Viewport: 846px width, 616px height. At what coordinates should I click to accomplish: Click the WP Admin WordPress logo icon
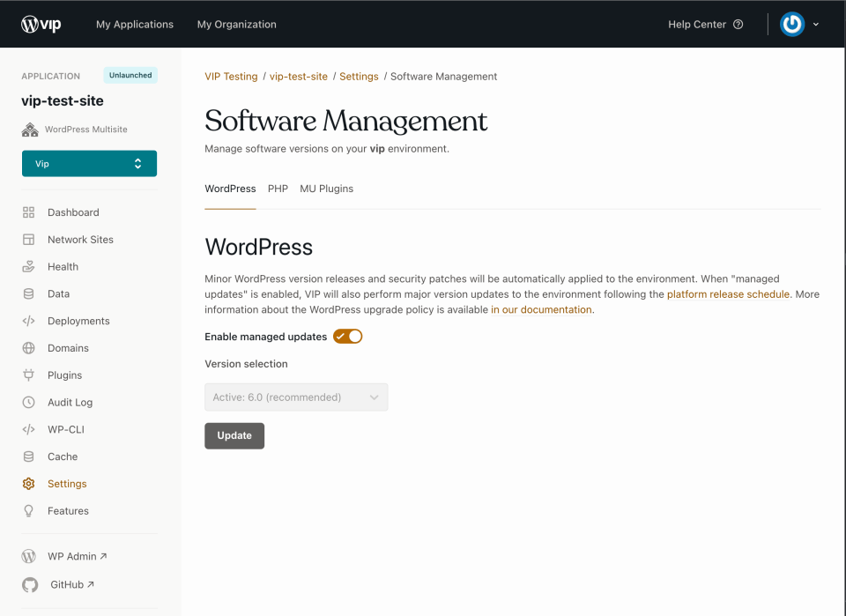point(28,556)
